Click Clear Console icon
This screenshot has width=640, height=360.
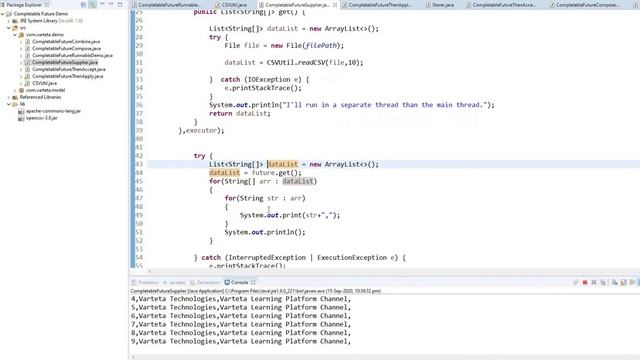click(614, 282)
